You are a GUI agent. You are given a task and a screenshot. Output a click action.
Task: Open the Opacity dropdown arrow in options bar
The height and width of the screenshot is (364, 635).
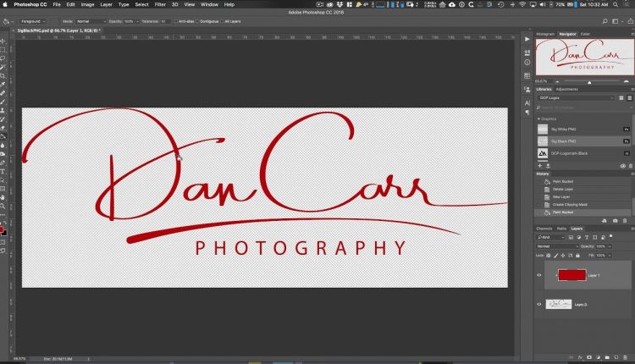(x=138, y=21)
